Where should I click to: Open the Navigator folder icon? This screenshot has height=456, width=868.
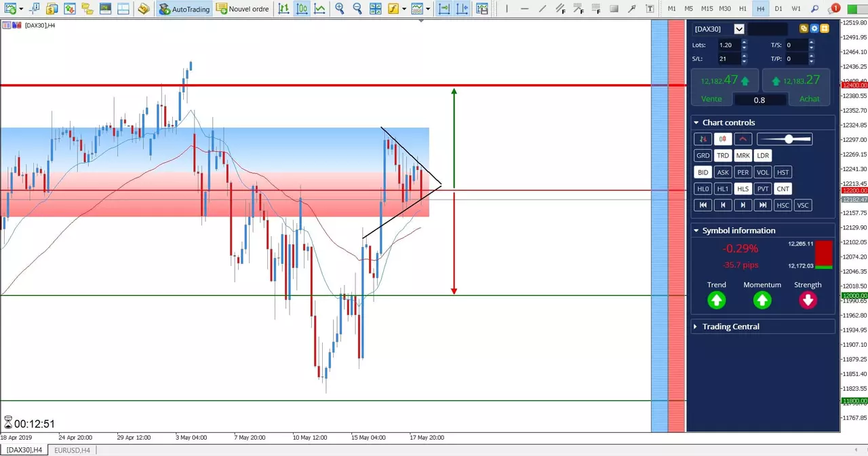[87, 9]
